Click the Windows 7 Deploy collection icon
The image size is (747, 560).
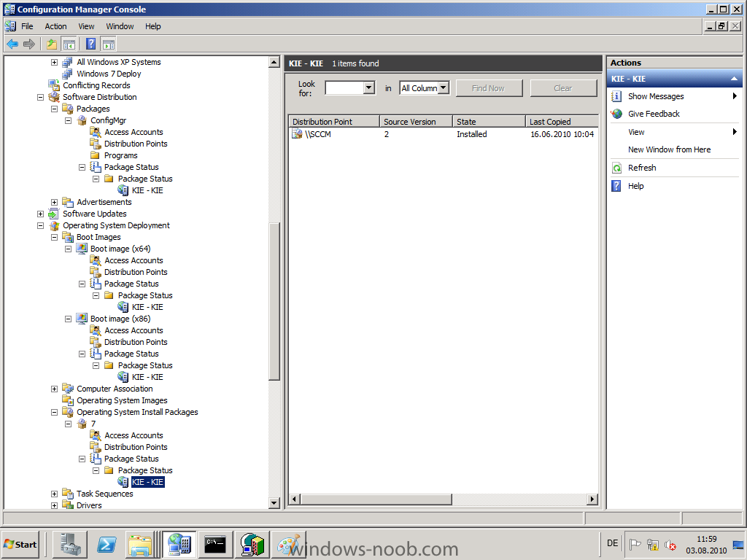tap(68, 74)
